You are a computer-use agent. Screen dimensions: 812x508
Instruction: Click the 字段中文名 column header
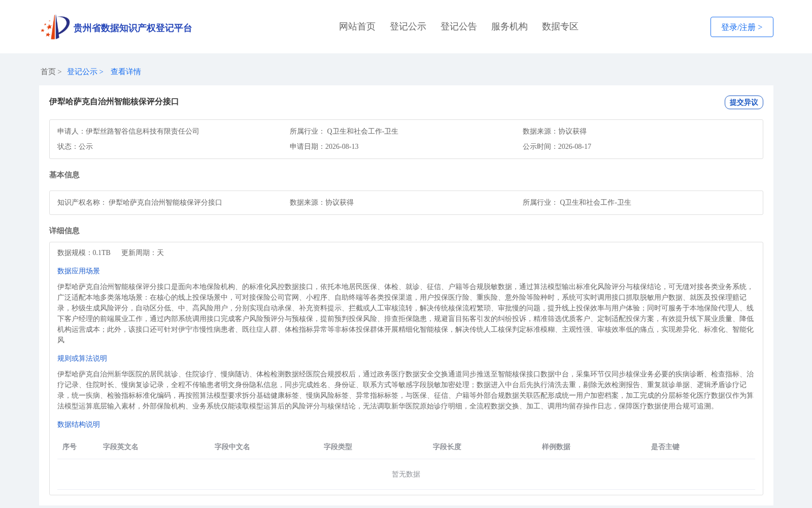point(232,447)
